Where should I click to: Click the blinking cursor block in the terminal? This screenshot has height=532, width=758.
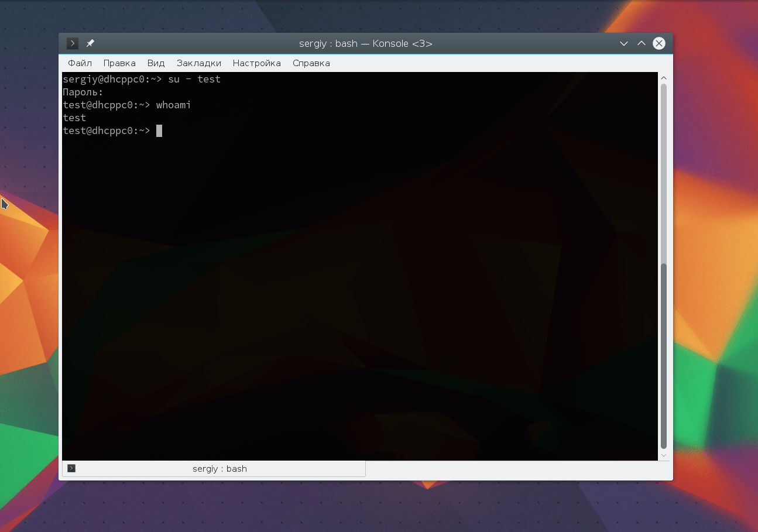159,131
